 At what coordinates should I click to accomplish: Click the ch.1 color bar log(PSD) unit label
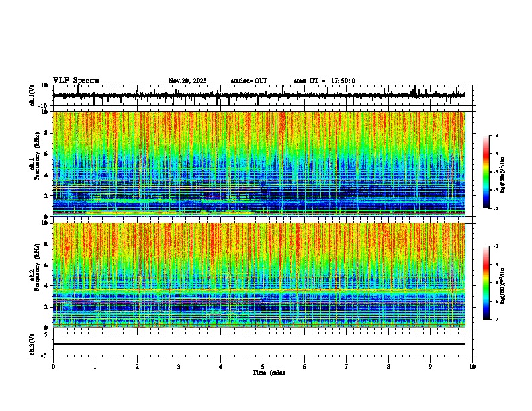tap(503, 175)
